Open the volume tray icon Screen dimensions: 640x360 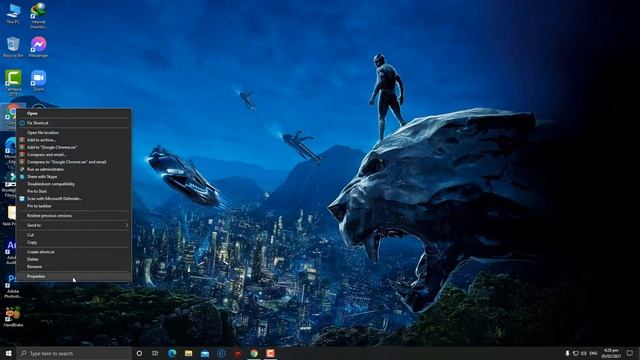pos(584,353)
